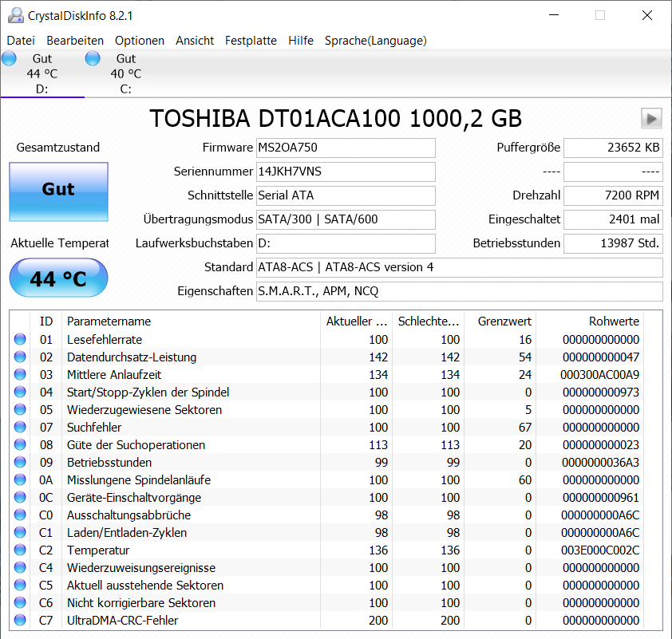Open the Ansicht menu
The height and width of the screenshot is (639, 672).
195,41
